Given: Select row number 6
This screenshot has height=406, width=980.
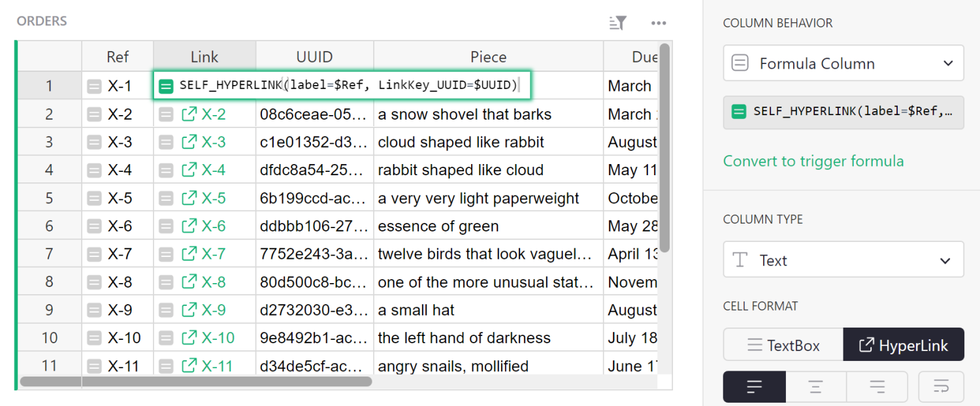Looking at the screenshot, I should 49,226.
